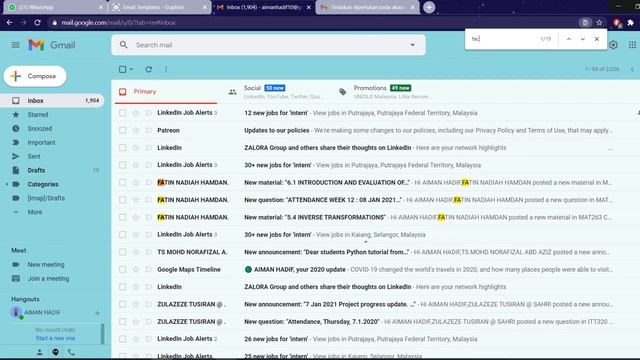Image resolution: width=640 pixels, height=360 pixels.
Task: Open the More options three-dot menu above inbox
Action: click(x=166, y=69)
